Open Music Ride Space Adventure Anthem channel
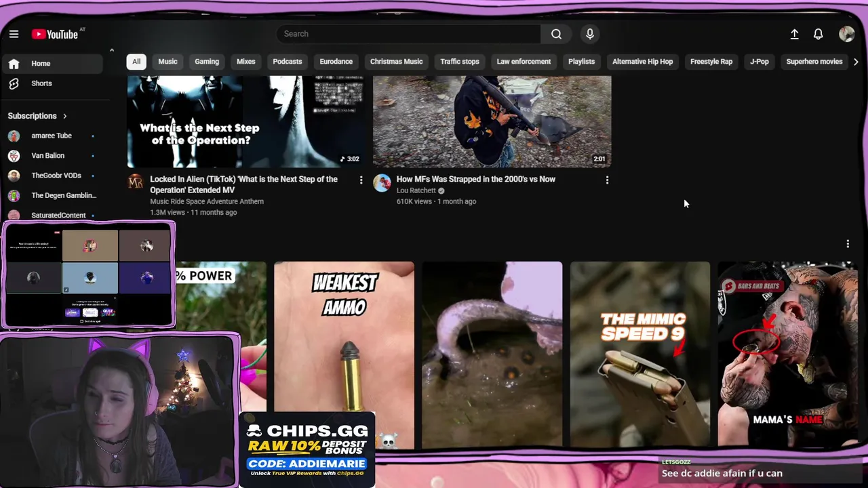868x488 pixels. pyautogui.click(x=207, y=201)
